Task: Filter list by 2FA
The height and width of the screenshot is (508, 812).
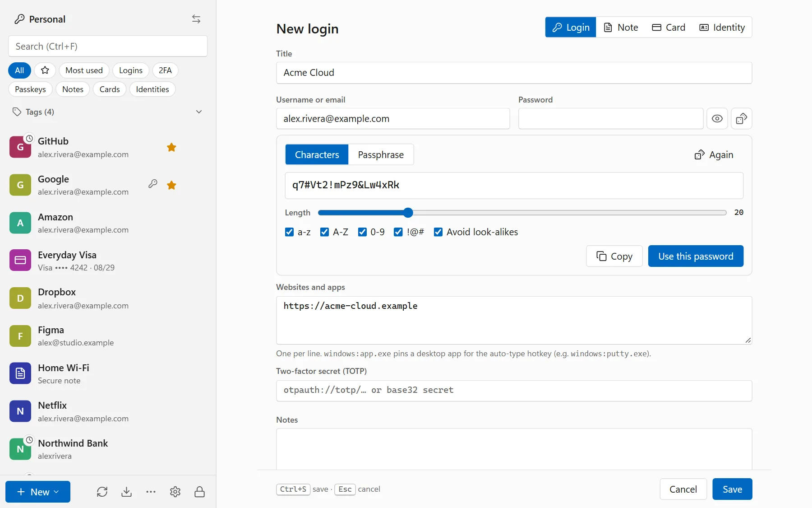Action: (165, 70)
